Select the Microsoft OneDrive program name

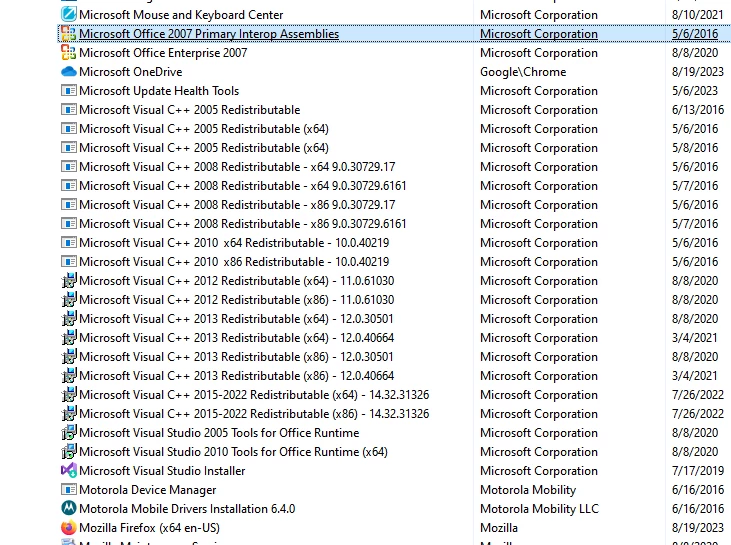131,72
